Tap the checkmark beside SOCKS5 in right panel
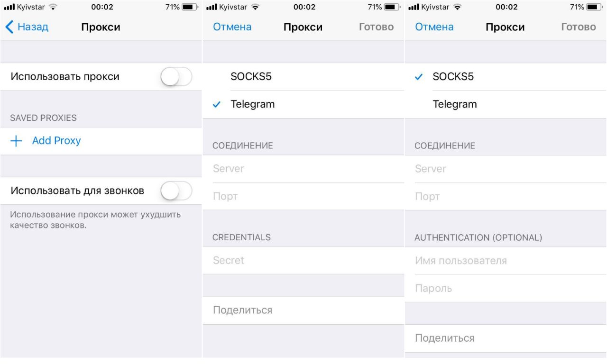 419,77
